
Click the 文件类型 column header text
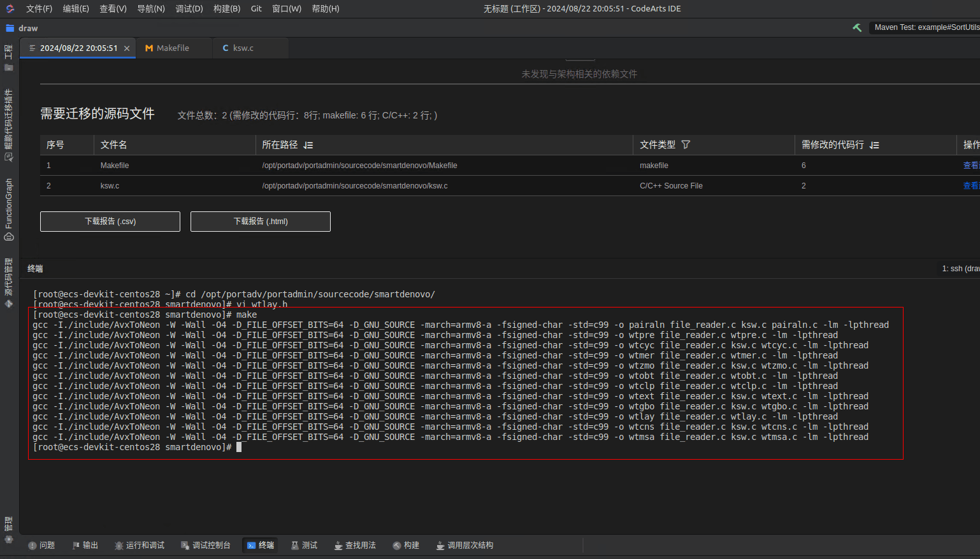tap(658, 145)
